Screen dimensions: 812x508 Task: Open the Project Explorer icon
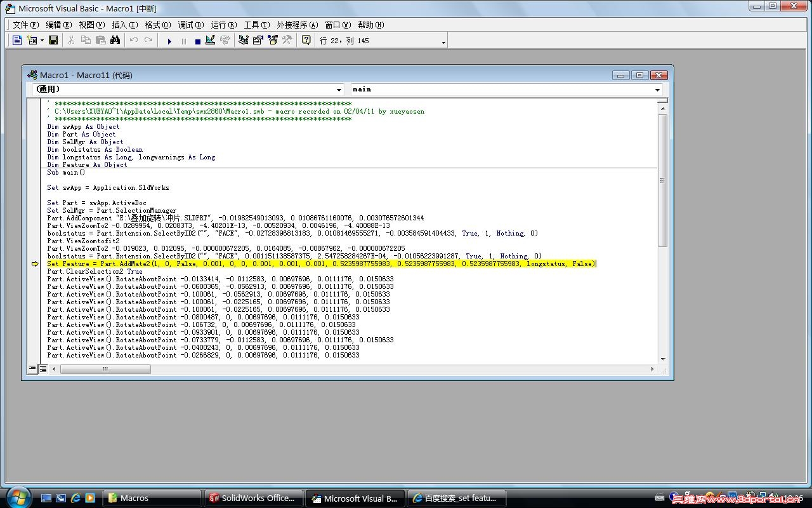coord(243,40)
